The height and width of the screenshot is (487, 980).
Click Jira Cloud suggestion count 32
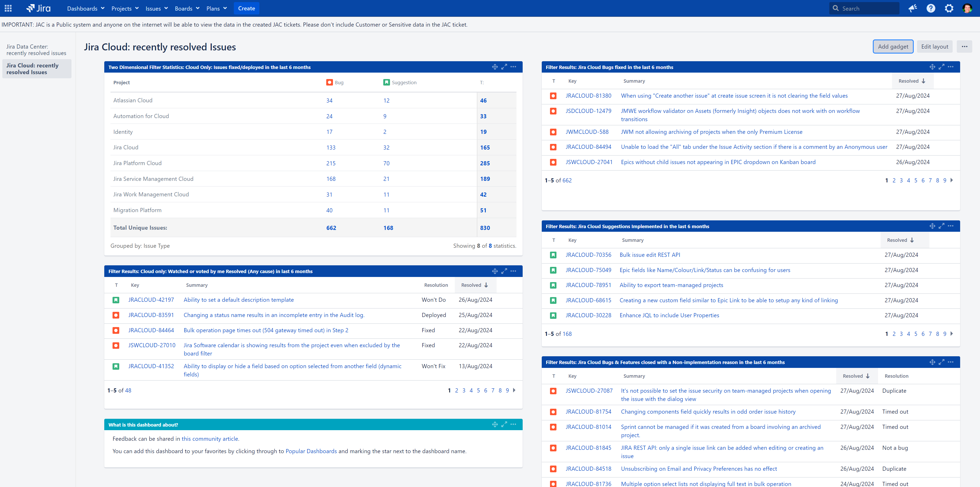pos(386,148)
